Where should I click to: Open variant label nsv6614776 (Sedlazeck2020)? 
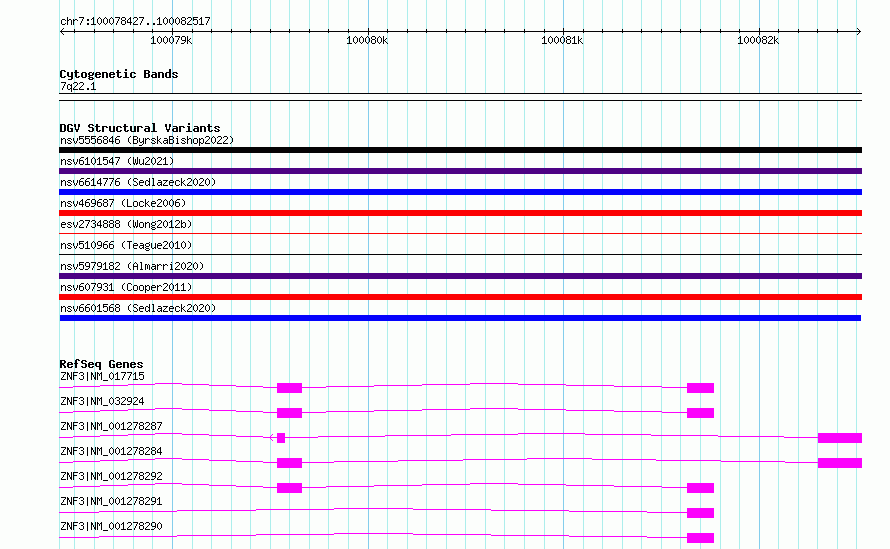(x=138, y=182)
